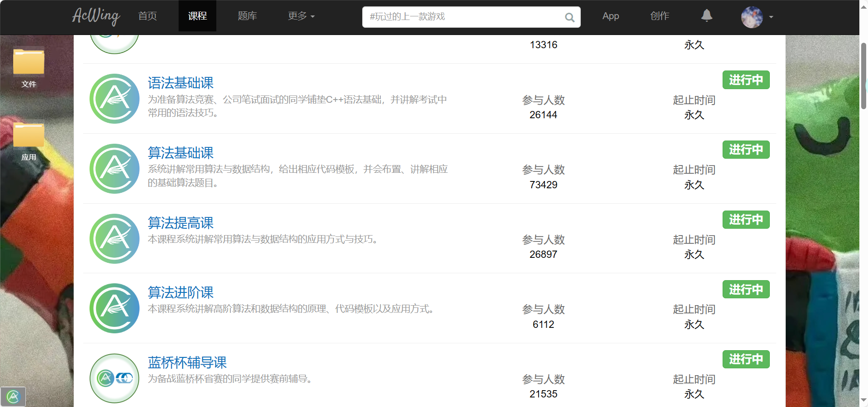Select participant count 73429
The image size is (868, 407).
pyautogui.click(x=544, y=185)
